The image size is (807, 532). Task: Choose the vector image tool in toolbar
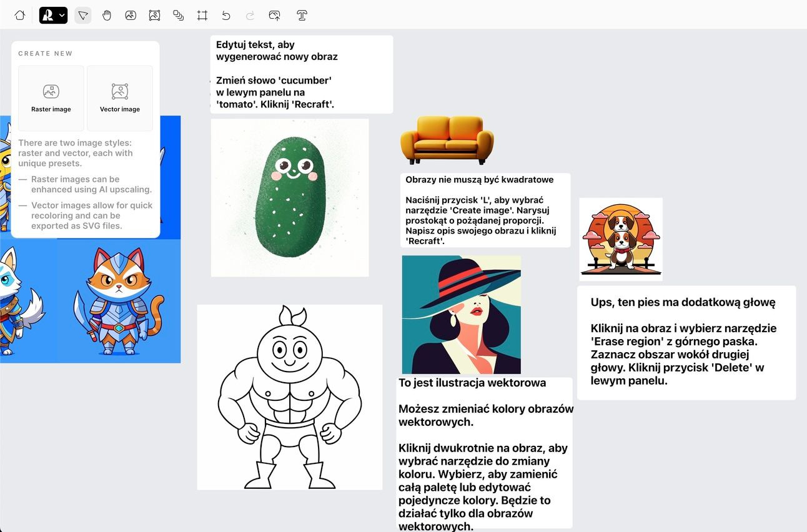154,15
